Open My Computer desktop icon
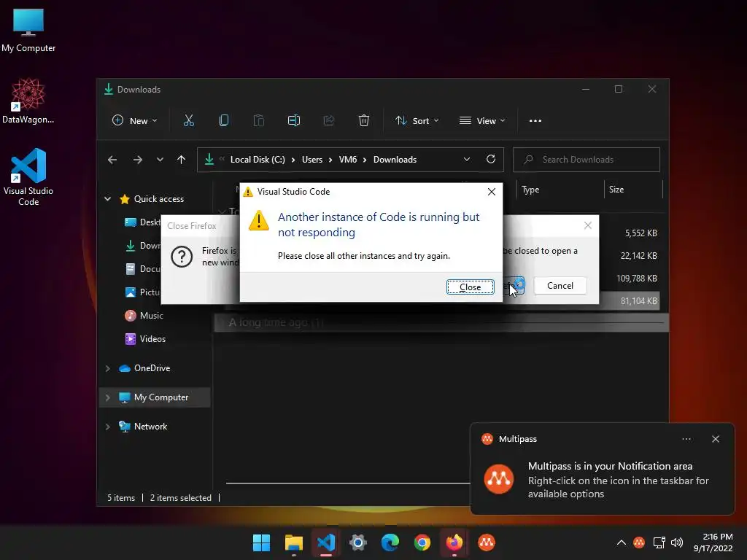 pyautogui.click(x=28, y=30)
